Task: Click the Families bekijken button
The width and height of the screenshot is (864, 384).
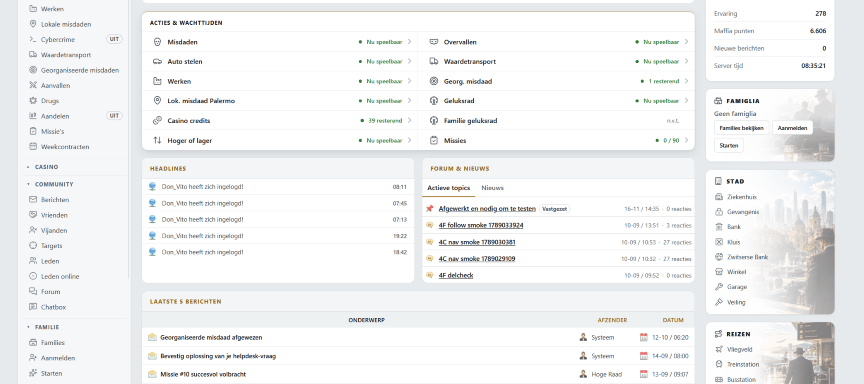Action: pyautogui.click(x=741, y=128)
